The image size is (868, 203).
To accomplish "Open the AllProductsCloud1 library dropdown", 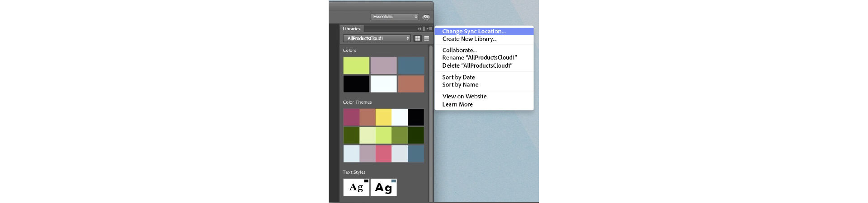I will point(377,38).
